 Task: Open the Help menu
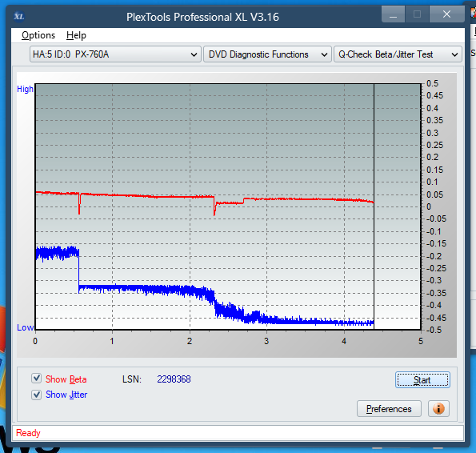point(76,35)
